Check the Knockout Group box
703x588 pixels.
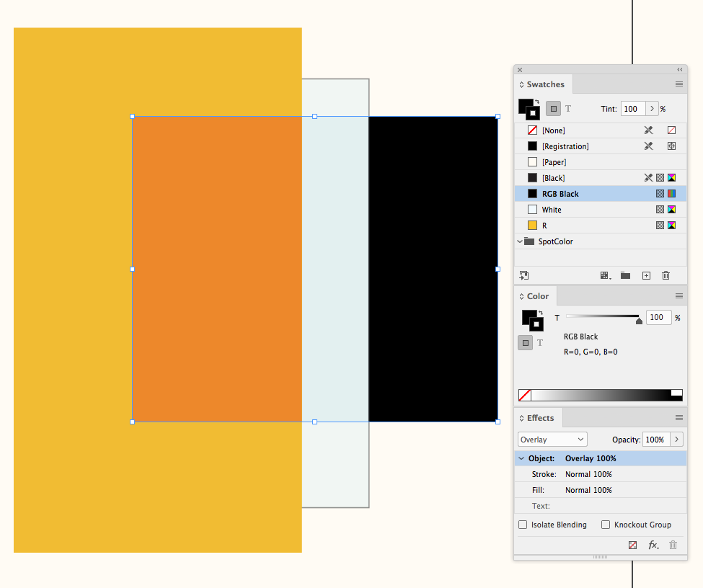(x=604, y=525)
